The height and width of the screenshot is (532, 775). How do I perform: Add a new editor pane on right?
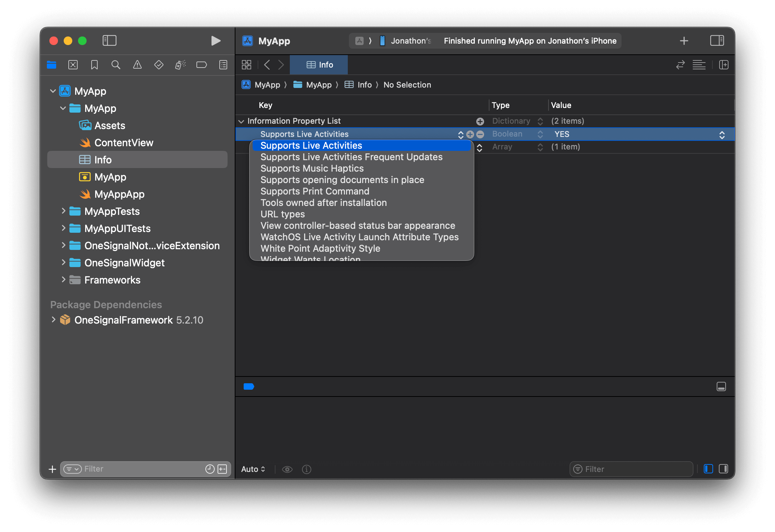tap(724, 65)
